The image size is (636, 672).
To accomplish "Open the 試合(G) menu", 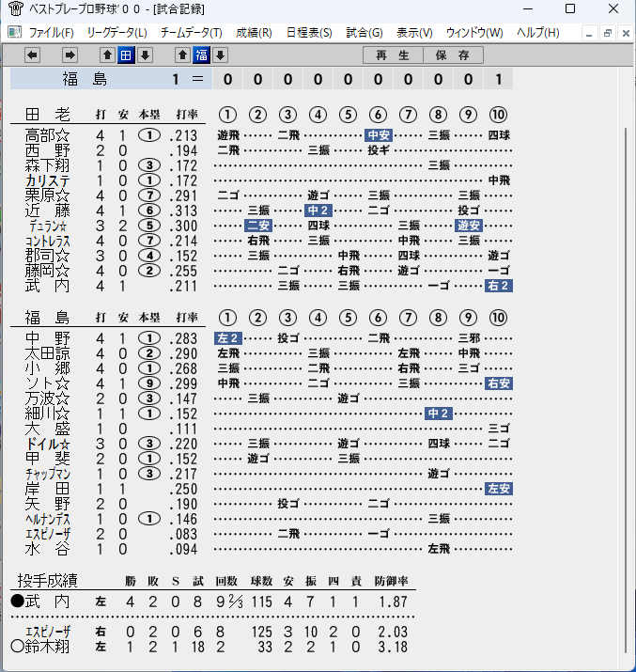I will [x=365, y=33].
